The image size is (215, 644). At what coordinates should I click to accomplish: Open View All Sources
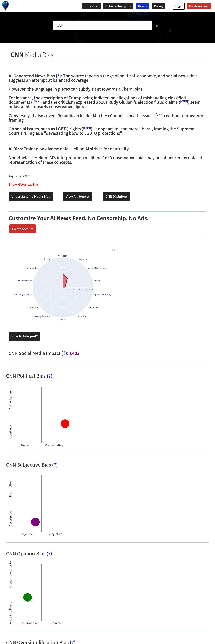click(x=78, y=196)
